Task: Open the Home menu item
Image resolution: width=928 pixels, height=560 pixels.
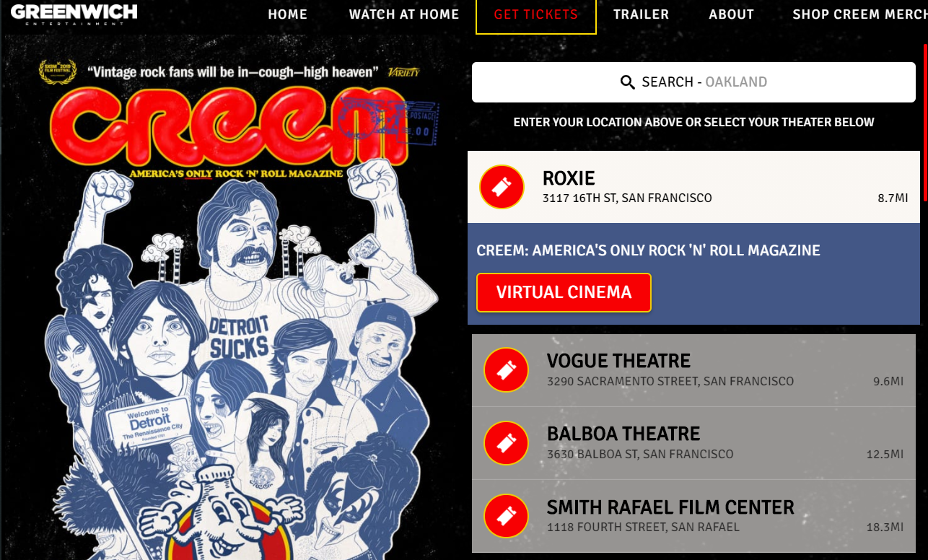Action: [288, 14]
